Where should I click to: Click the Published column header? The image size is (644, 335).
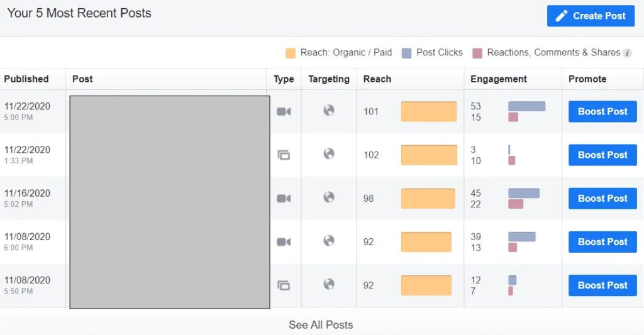(x=26, y=79)
